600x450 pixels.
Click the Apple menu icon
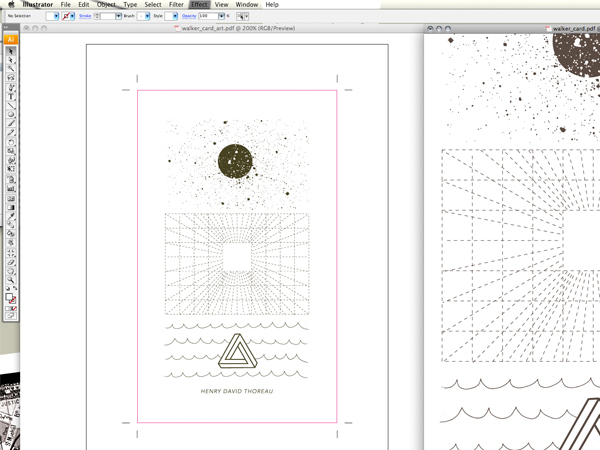[x=11, y=5]
